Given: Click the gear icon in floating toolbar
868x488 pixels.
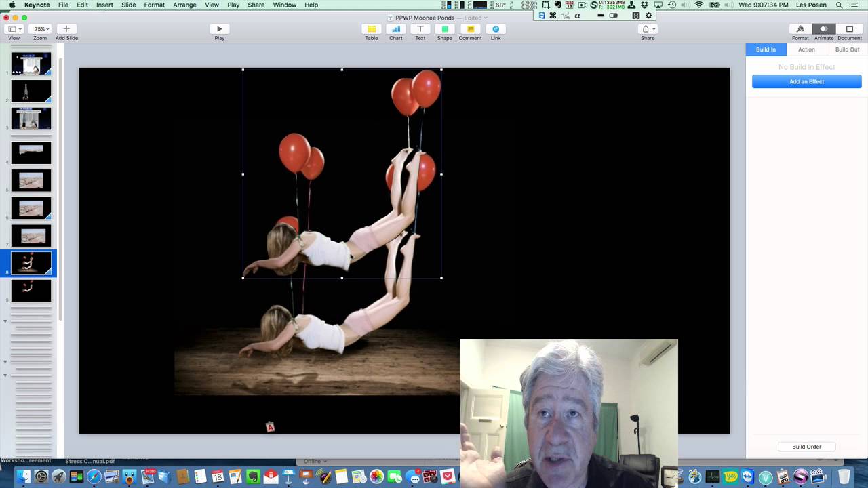Looking at the screenshot, I should pyautogui.click(x=648, y=15).
